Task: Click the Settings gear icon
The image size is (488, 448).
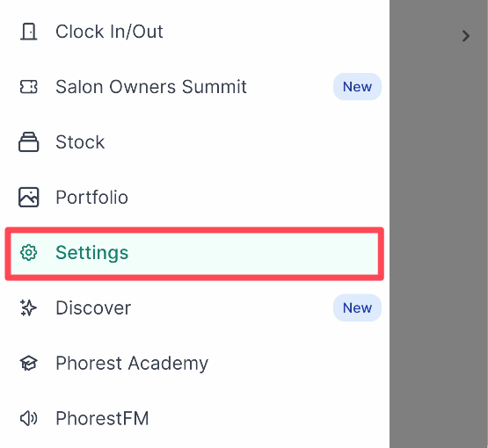Action: pos(29,252)
